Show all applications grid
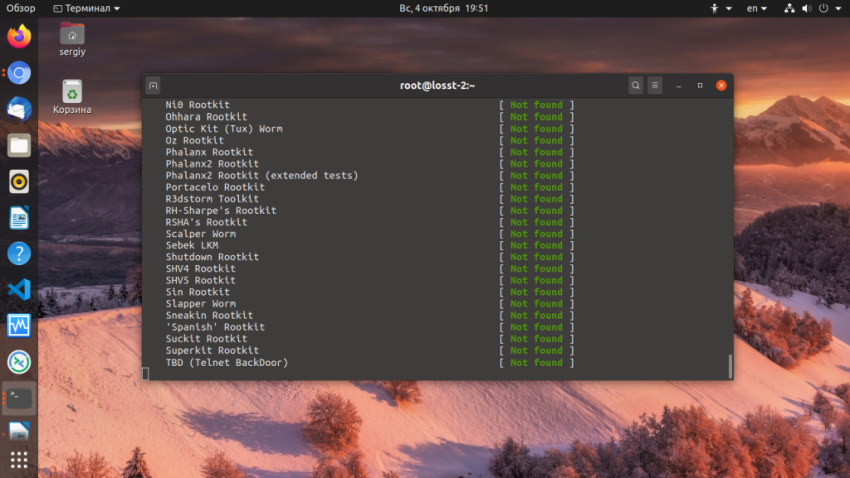The height and width of the screenshot is (478, 850). (19, 460)
